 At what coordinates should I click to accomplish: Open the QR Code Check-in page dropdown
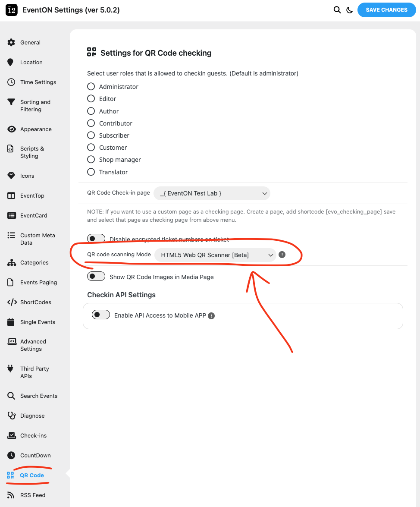212,193
